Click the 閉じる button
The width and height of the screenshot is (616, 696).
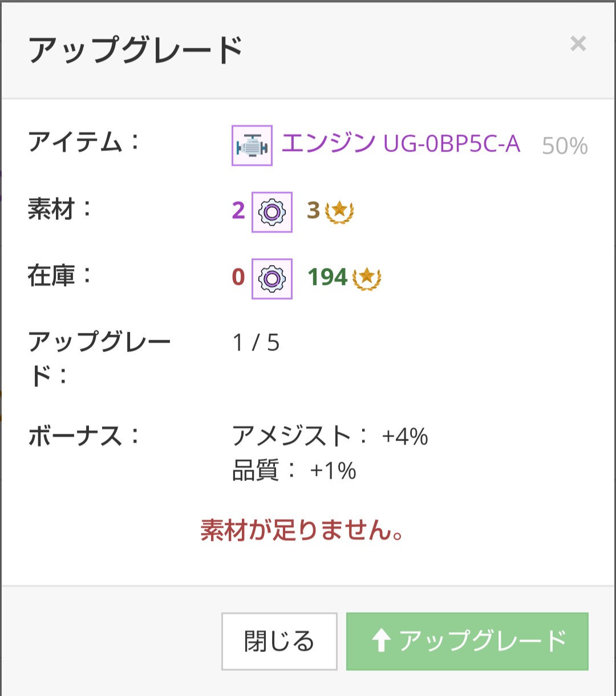[279, 641]
